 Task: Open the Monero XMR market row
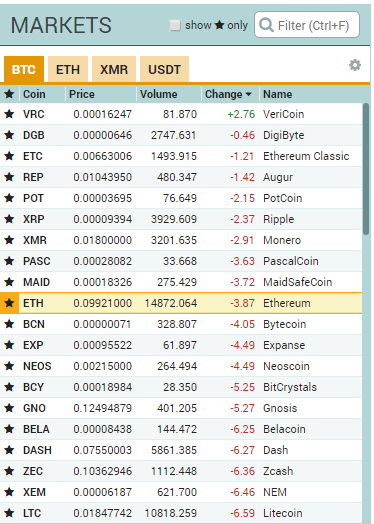click(x=181, y=240)
